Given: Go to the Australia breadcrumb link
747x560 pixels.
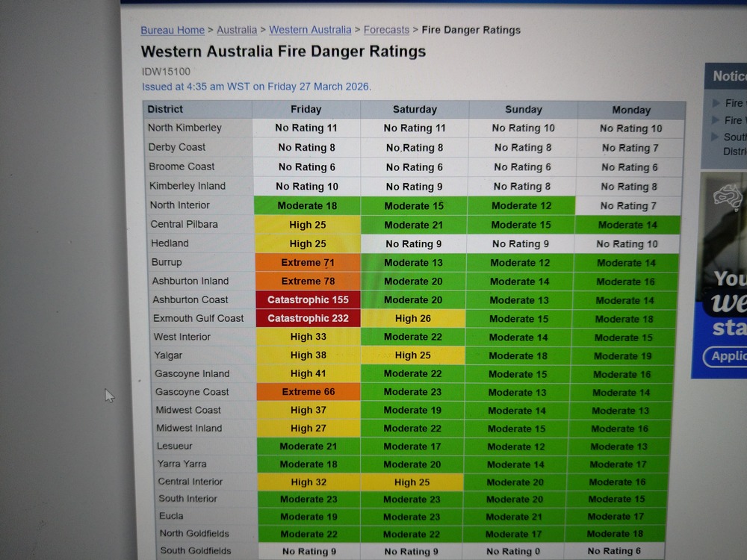Looking at the screenshot, I should pyautogui.click(x=237, y=30).
